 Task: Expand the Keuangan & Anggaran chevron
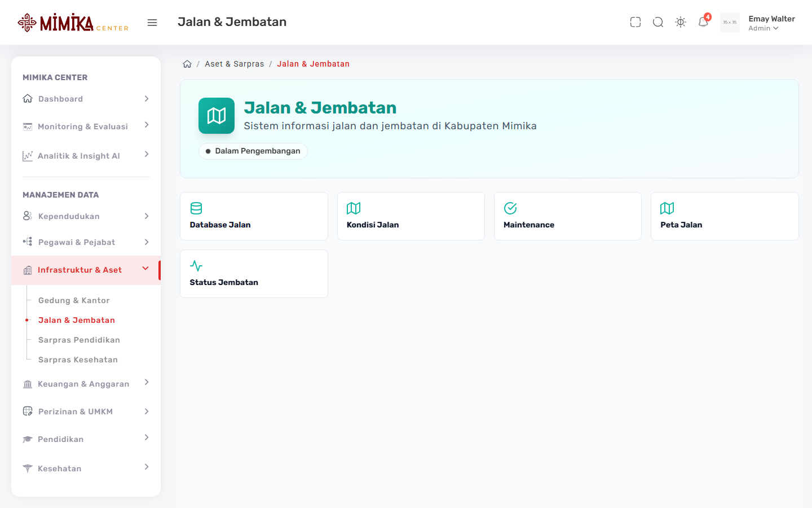[x=147, y=382]
